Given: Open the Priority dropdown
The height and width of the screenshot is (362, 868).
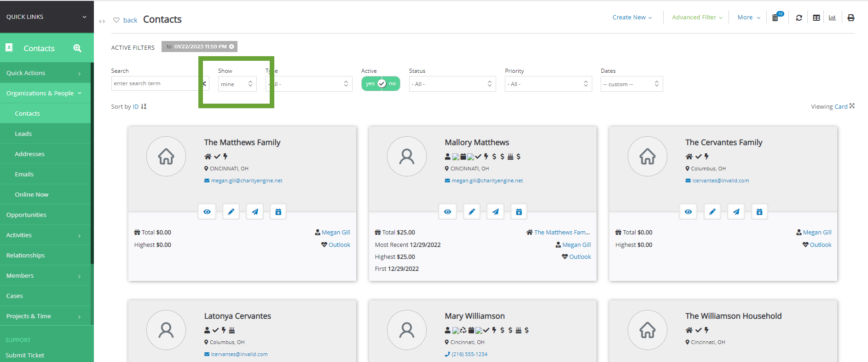Looking at the screenshot, I should tap(548, 84).
